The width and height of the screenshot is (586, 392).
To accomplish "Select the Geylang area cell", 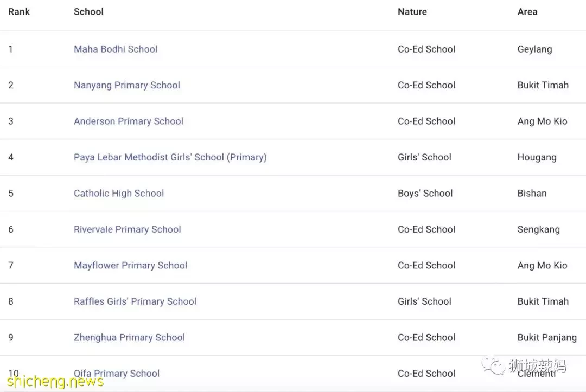I will [534, 49].
